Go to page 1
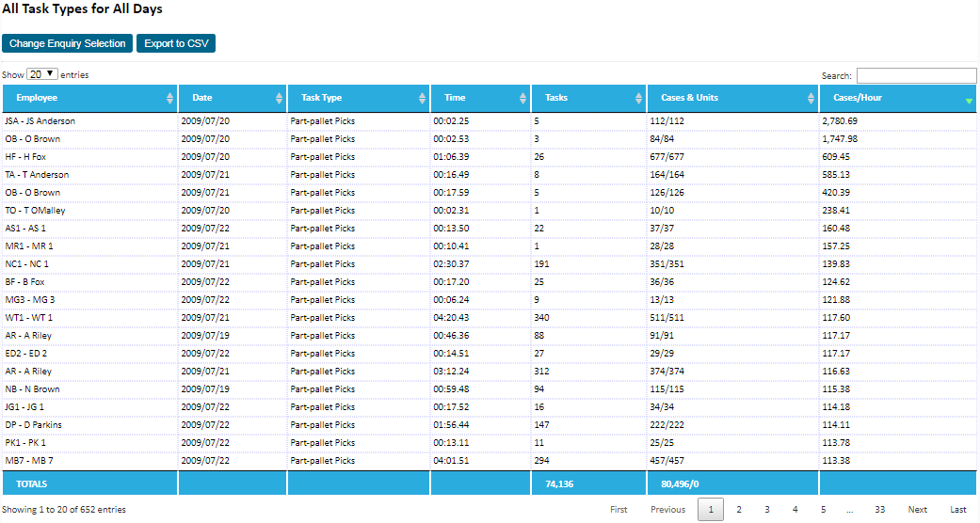The height and width of the screenshot is (523, 980). point(711,509)
